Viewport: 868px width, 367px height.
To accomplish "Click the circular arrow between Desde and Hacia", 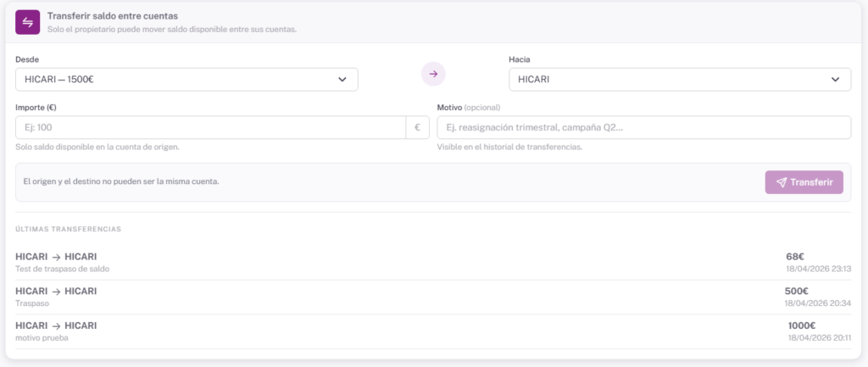I will pos(433,75).
